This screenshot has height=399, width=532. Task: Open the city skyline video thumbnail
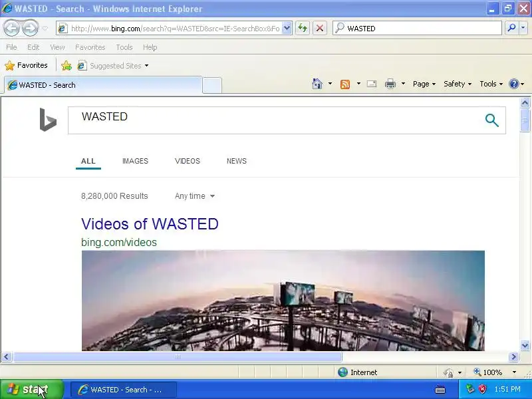[283, 301]
